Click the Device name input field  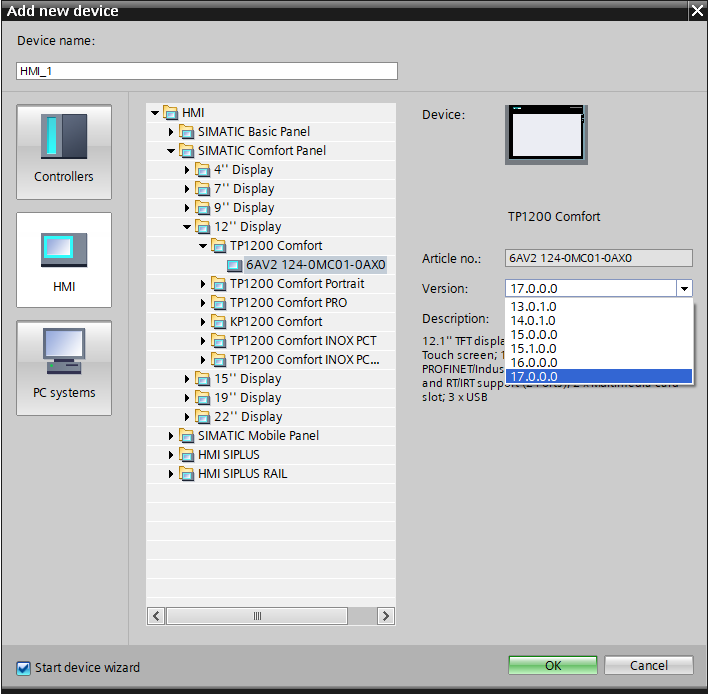coord(207,71)
